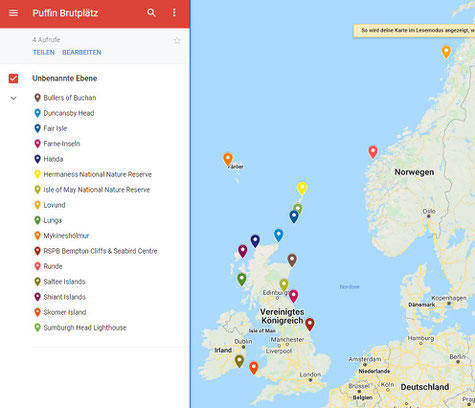
Task: Select Saltee Islands in list
Action: coord(60,282)
